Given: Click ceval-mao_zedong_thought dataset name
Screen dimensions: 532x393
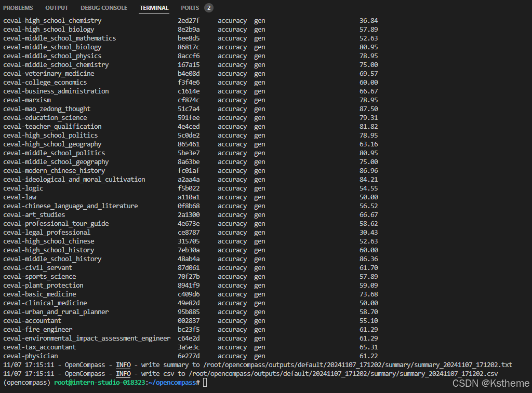Looking at the screenshot, I should tap(47, 109).
